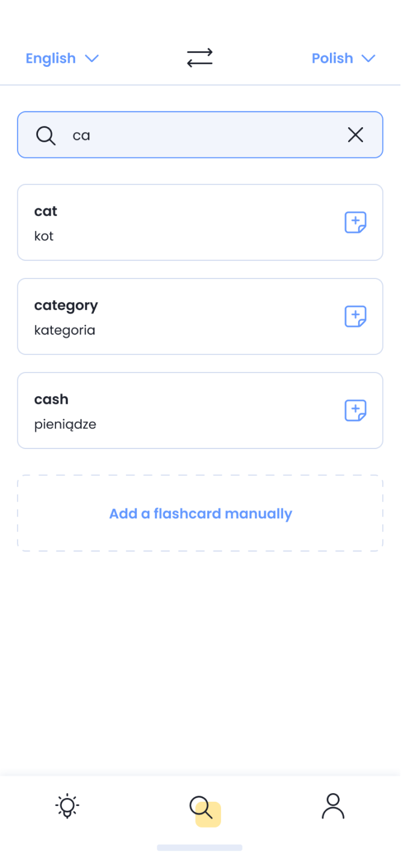
Task: Switch to the profile tab in bottom bar
Action: 334,805
